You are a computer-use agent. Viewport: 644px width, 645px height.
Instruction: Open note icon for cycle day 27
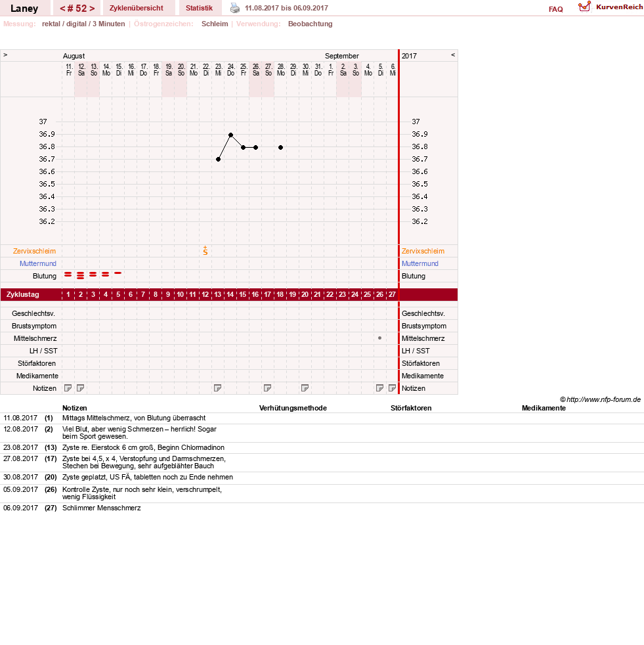tap(393, 388)
